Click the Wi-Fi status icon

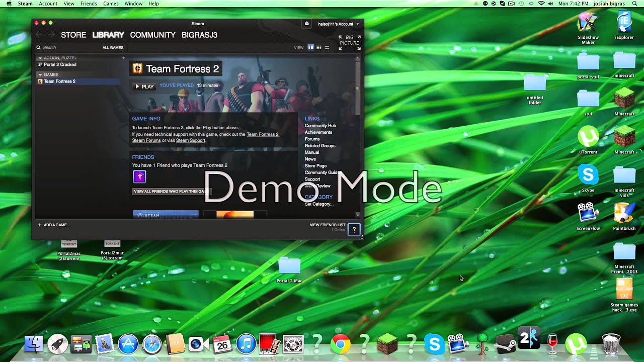[x=541, y=4]
